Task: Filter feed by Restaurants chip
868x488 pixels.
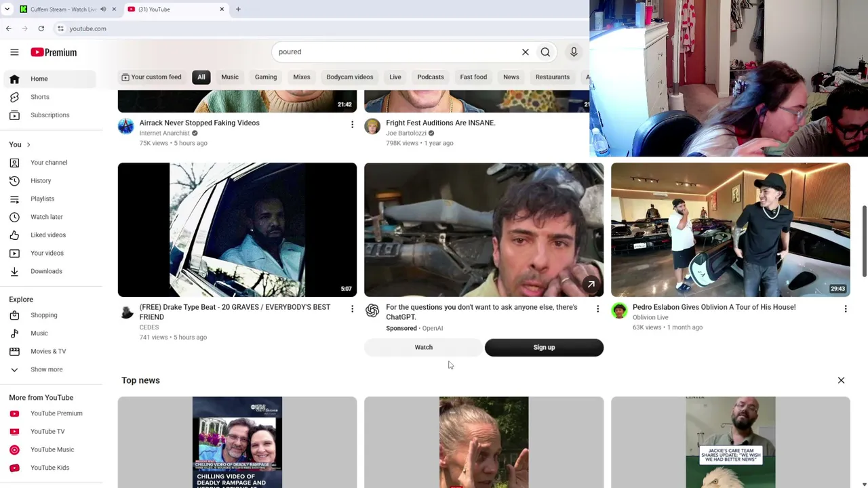Action: coord(553,77)
